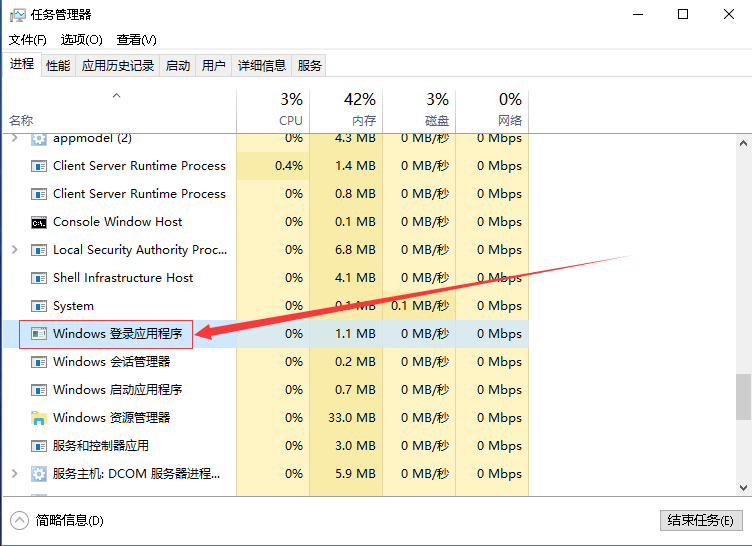
Task: Expand the Local Security Authority process
Action: (x=15, y=249)
